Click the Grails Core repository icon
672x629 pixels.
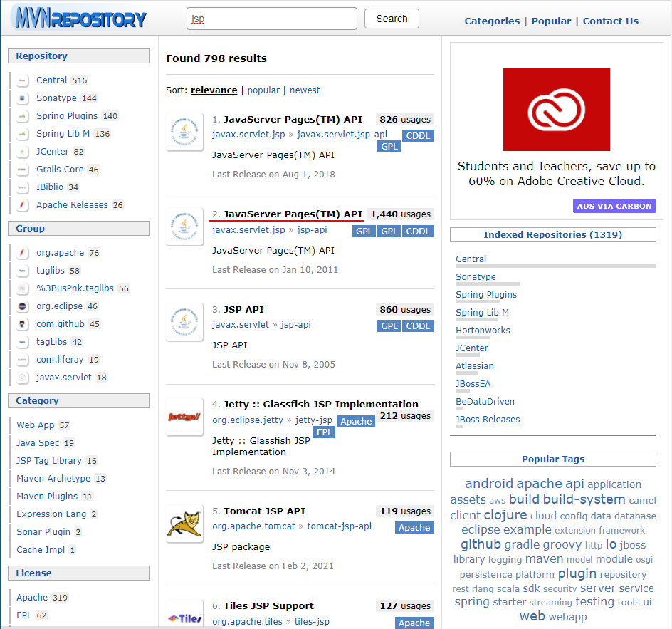[x=22, y=170]
